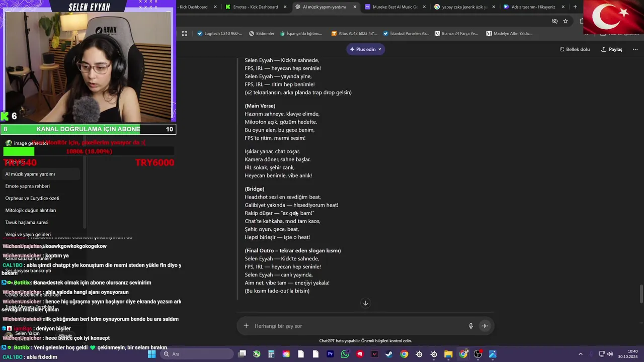Viewport: 644px width, 362px height.
Task: Open the bookmarks apps grid icon
Action: [184, 34]
